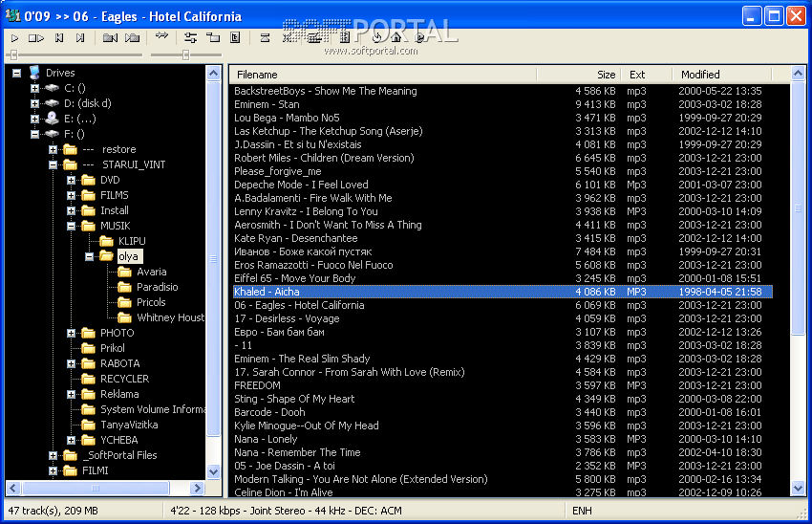Expand the C: drive node
812x524 pixels.
[34, 88]
